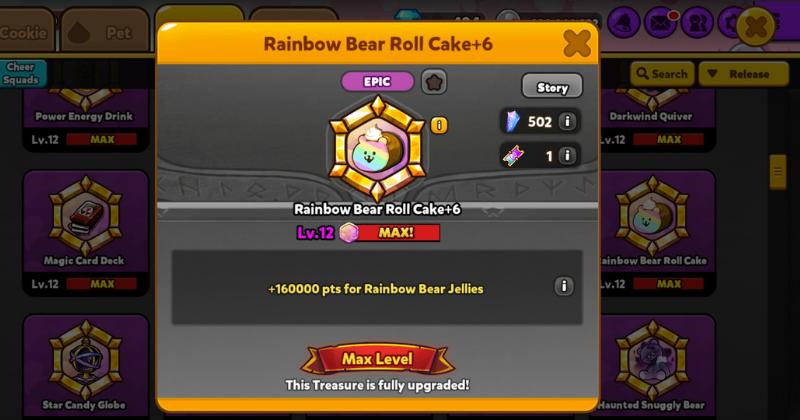Close the Rainbow Bear Roll Cake dialog
800x420 pixels.
(x=577, y=43)
